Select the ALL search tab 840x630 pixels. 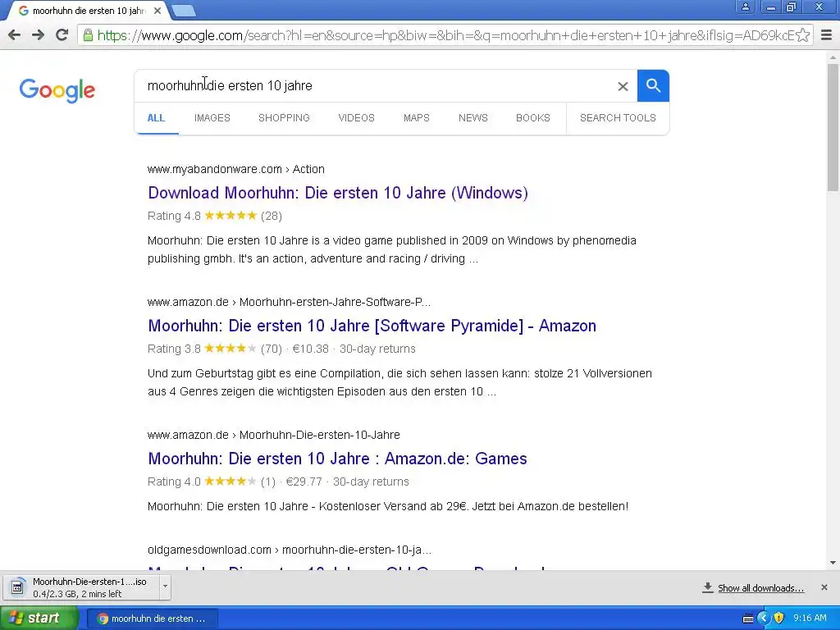click(x=156, y=118)
